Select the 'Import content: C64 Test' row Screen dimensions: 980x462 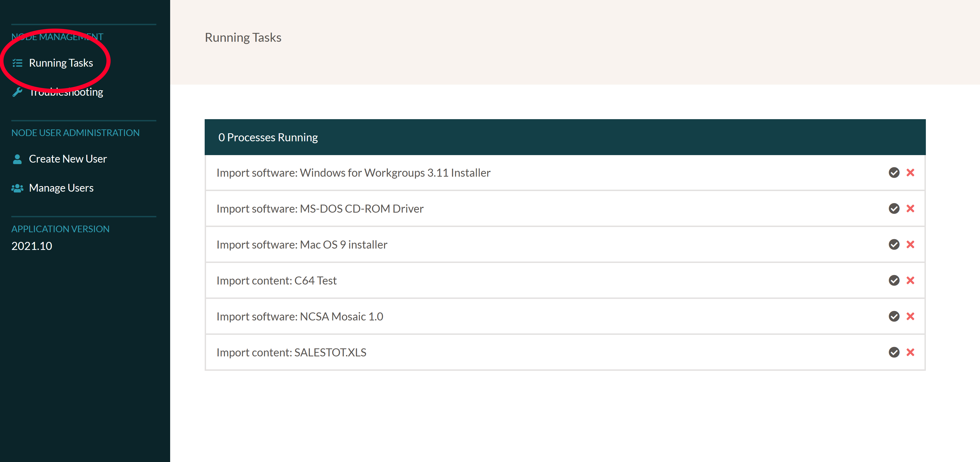pos(565,280)
